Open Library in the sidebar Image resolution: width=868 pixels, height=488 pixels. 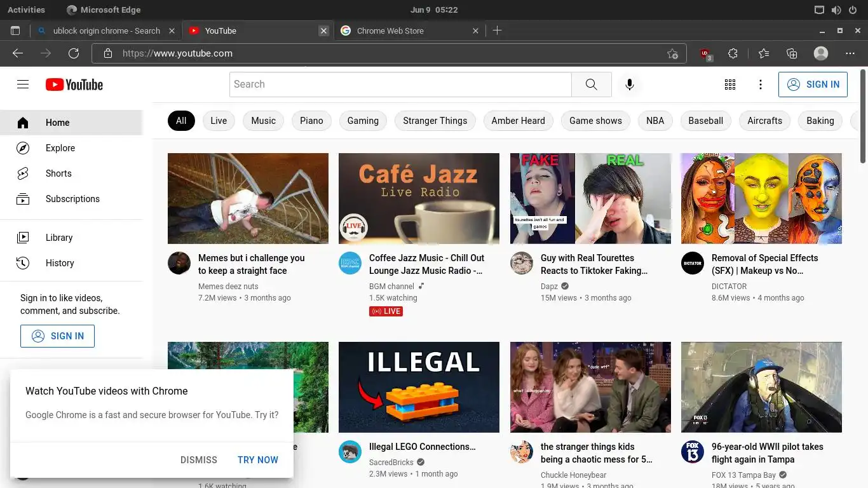[x=71, y=238]
